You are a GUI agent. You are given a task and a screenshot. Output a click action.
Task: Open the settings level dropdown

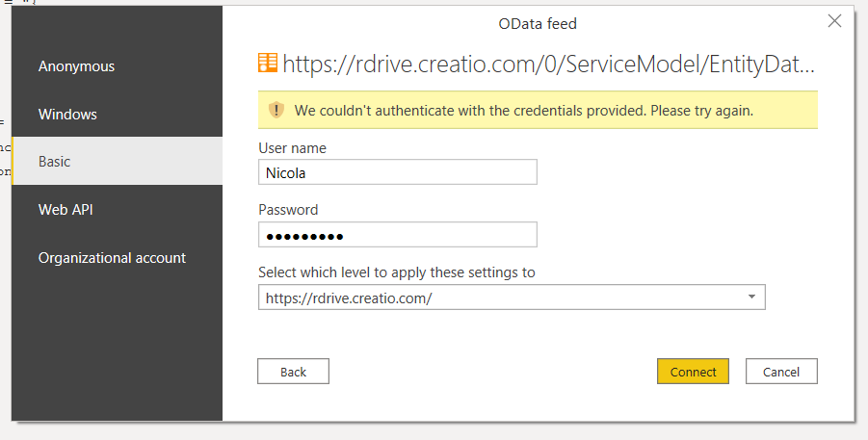(512, 298)
